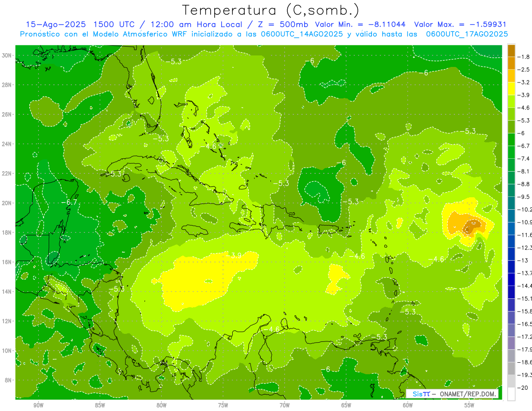Image resolution: width=532 pixels, height=411 pixels.
Task: Click the "-14.4" colorbar label
Action: coord(525,286)
